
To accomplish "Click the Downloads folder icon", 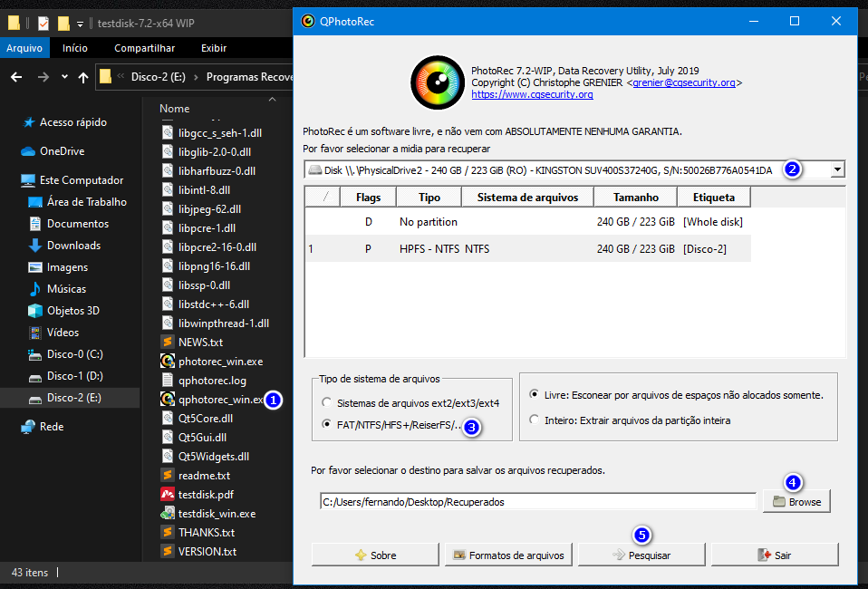I will point(34,246).
